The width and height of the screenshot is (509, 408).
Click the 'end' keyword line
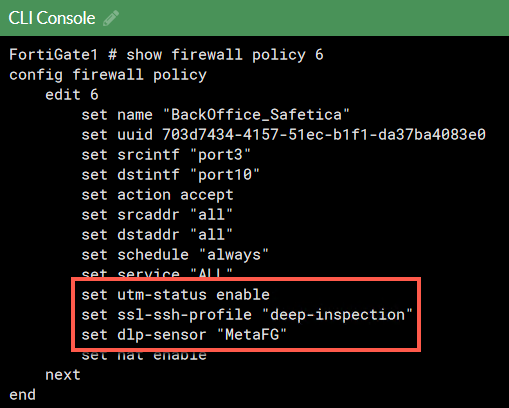point(22,395)
